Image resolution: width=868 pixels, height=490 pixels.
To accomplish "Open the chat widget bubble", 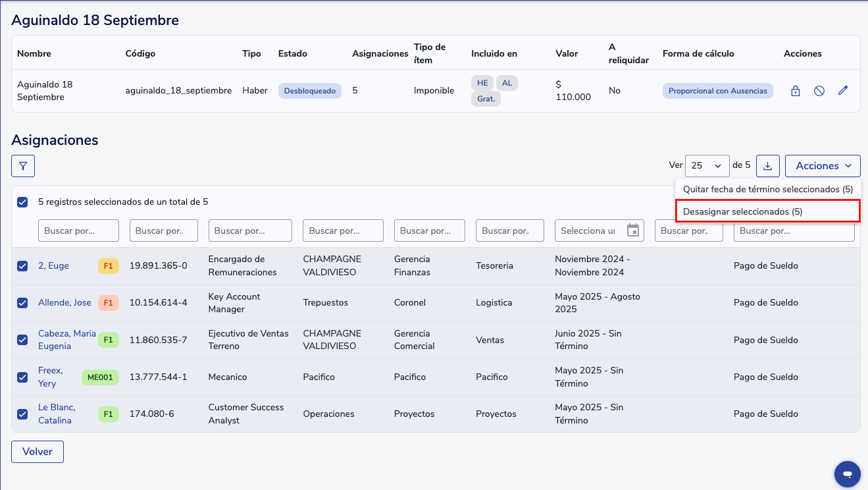I will pos(847,474).
